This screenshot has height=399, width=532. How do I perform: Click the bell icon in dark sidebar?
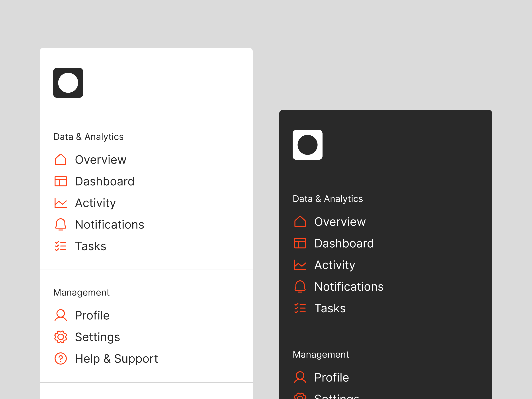pyautogui.click(x=300, y=286)
